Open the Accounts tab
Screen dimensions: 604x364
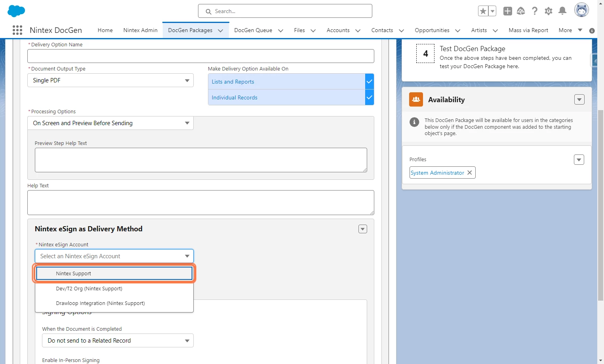[338, 30]
